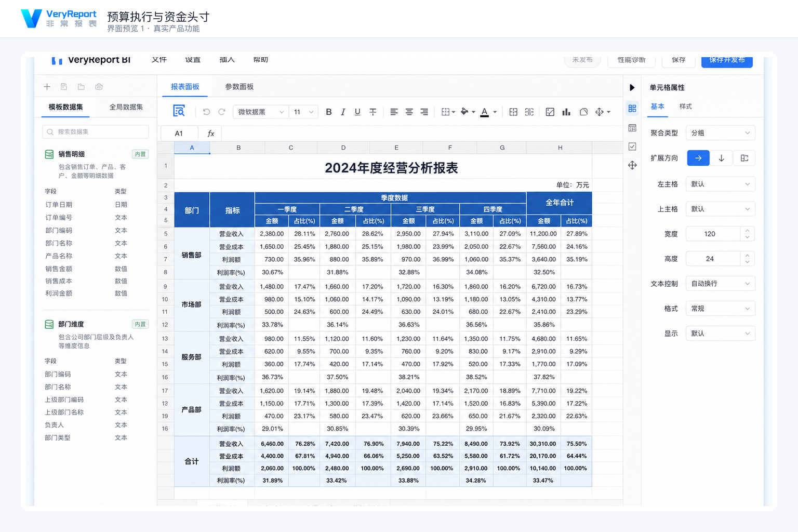This screenshot has width=798, height=532.
Task: Switch to the 参数面板 tab
Action: click(x=240, y=87)
